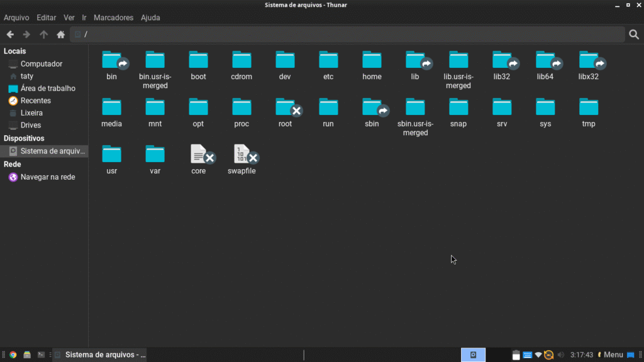Screen dimensions: 644x362
Task: Go to the parent folder with the Up arrow
Action: point(43,35)
